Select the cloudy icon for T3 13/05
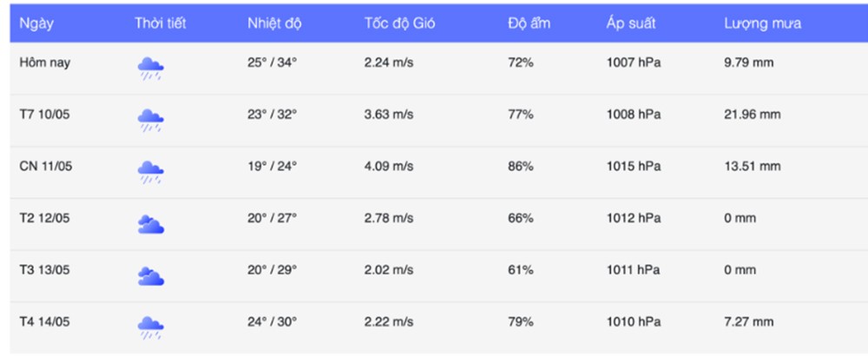The width and height of the screenshot is (868, 363). pos(150,275)
